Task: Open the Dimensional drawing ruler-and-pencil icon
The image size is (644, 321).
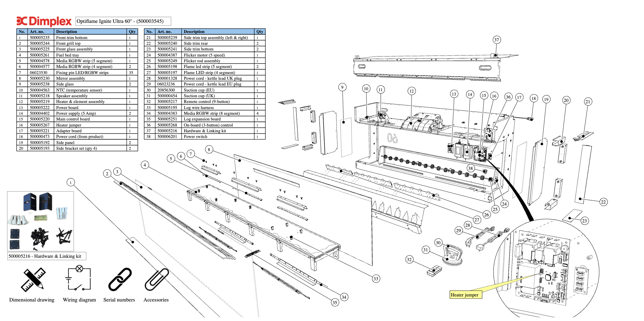Action: 33,280
